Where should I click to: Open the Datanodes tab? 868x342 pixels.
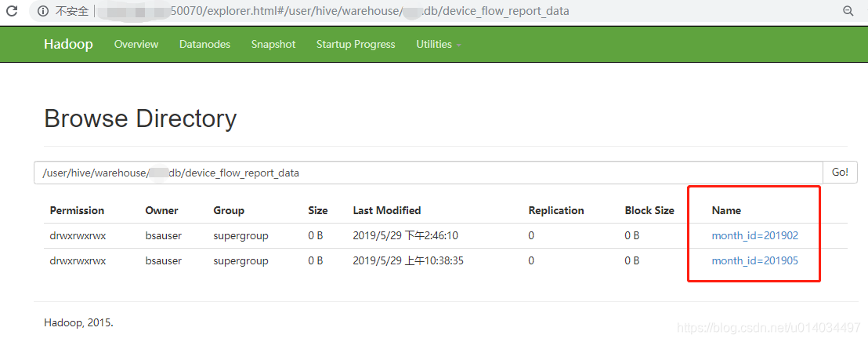coord(204,45)
